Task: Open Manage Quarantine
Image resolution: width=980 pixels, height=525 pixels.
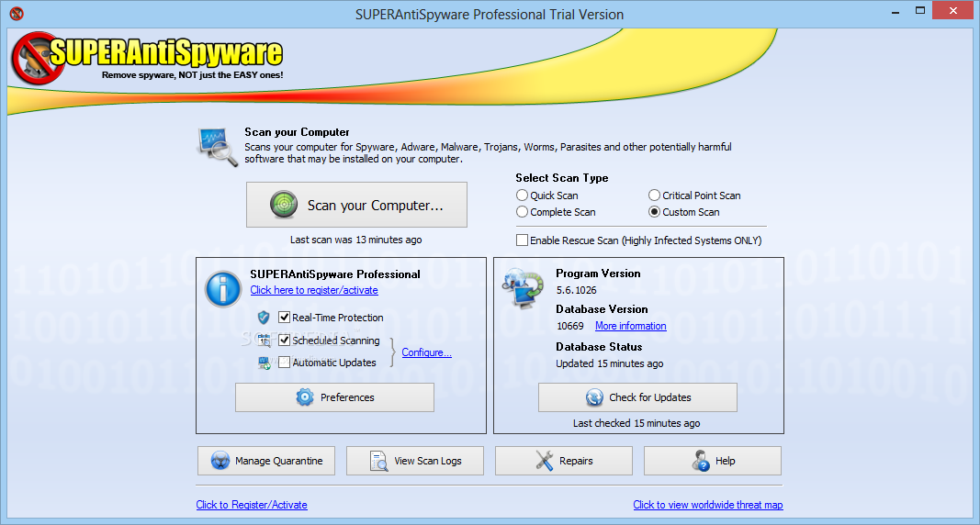Action: (266, 461)
